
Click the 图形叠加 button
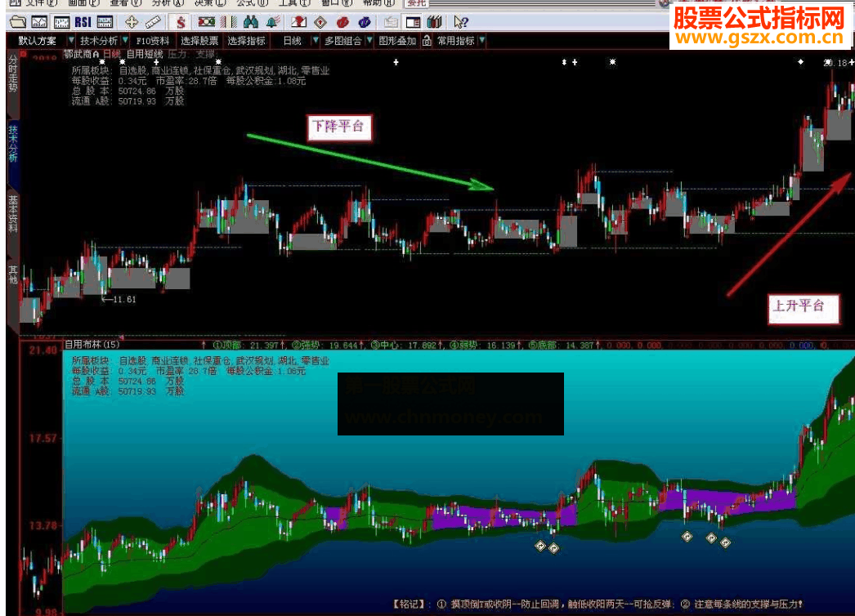pos(397,41)
